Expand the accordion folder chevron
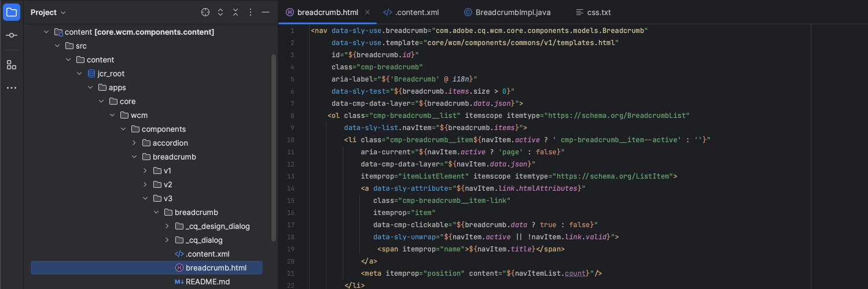The image size is (868, 289). pos(134,143)
